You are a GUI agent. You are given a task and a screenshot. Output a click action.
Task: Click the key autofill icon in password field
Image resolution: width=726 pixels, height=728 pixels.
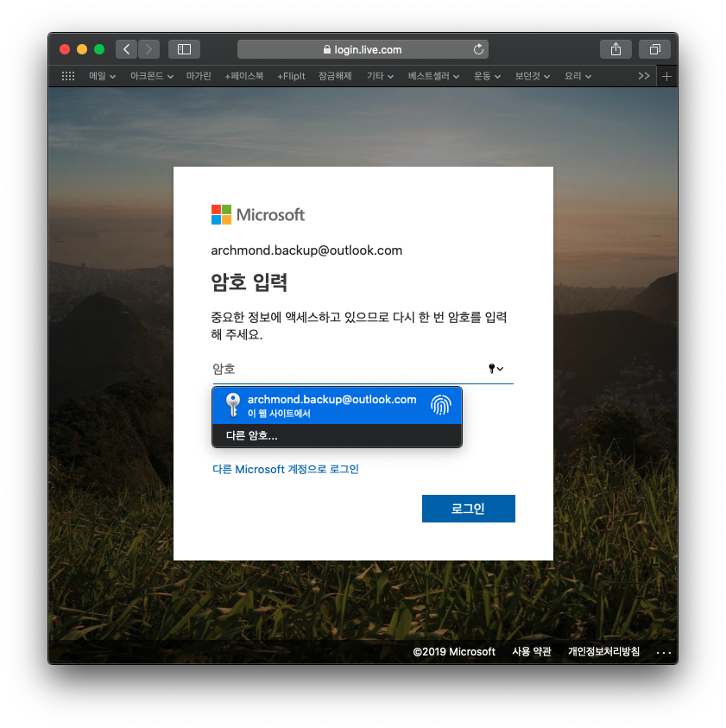coord(496,369)
